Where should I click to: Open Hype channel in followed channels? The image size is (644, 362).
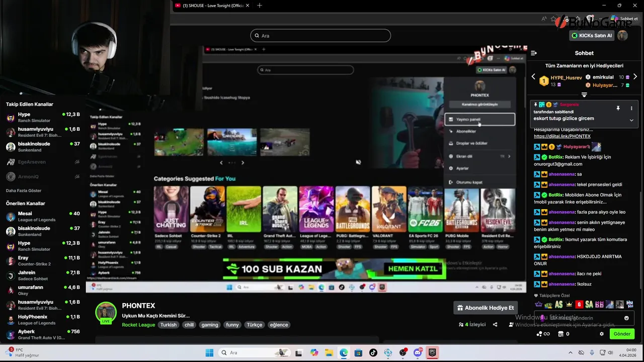pyautogui.click(x=43, y=117)
